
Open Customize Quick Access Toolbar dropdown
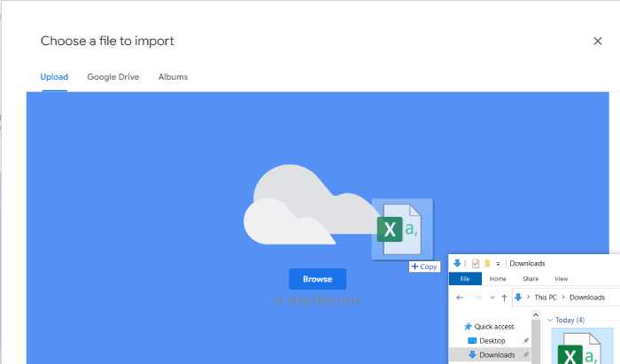click(498, 264)
